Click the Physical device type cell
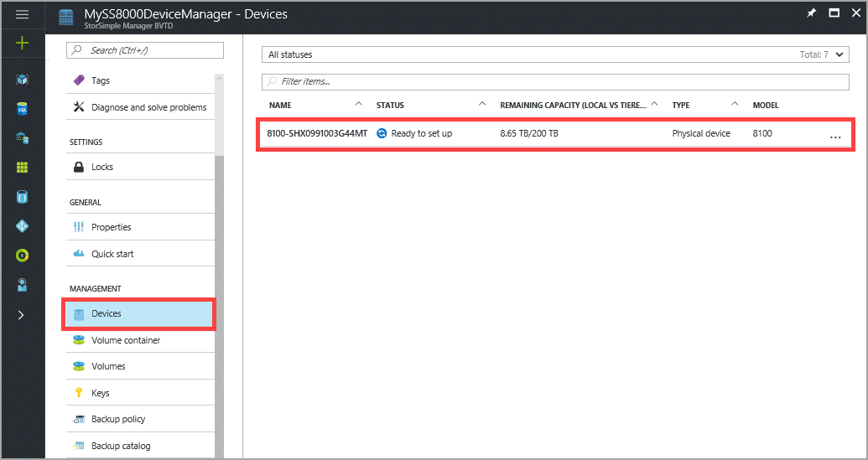 pos(701,134)
